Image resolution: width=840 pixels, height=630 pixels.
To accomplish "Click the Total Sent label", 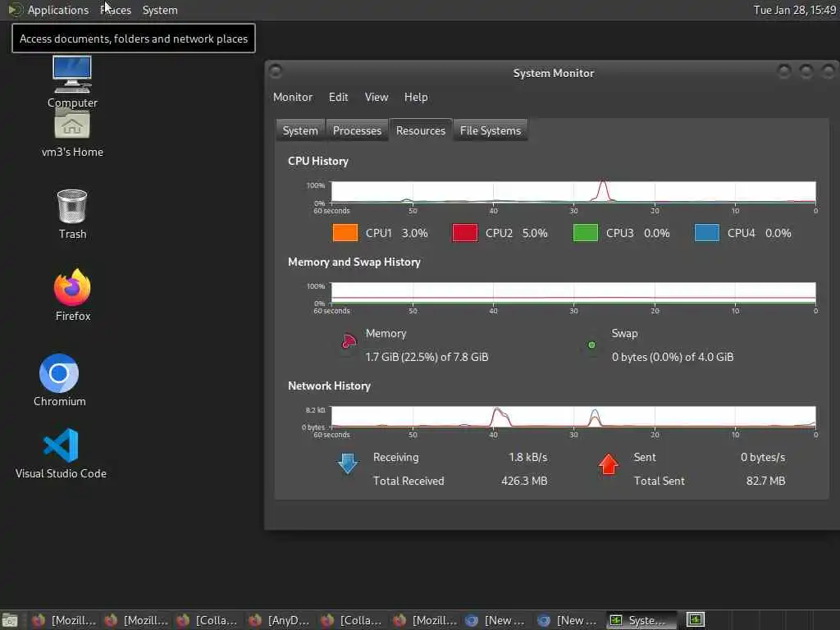I will pyautogui.click(x=659, y=481).
